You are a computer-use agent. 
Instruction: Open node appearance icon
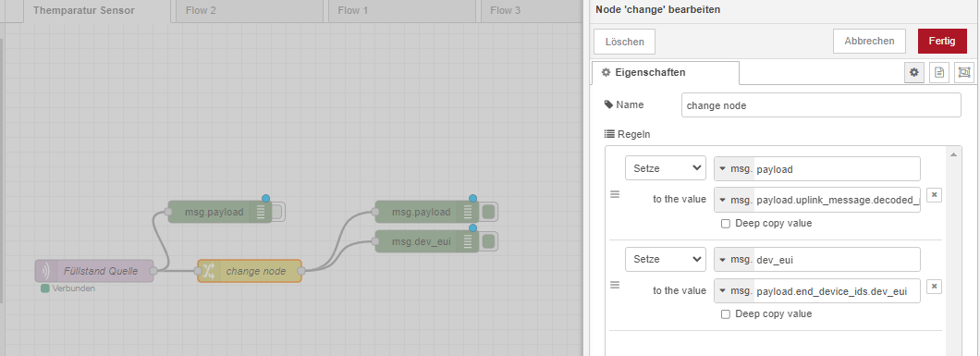pos(963,72)
